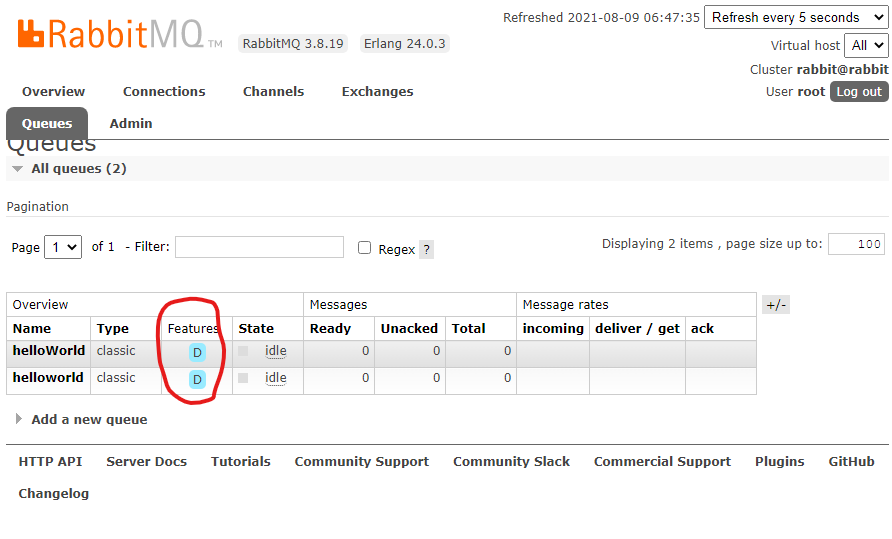This screenshot has height=539, width=892.
Task: Click the Erlang 24.0.3 version label
Action: click(404, 44)
